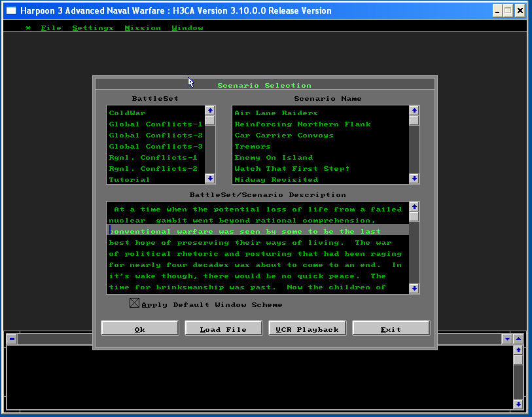
Task: Click Description box scroll down arrow
Action: (414, 289)
